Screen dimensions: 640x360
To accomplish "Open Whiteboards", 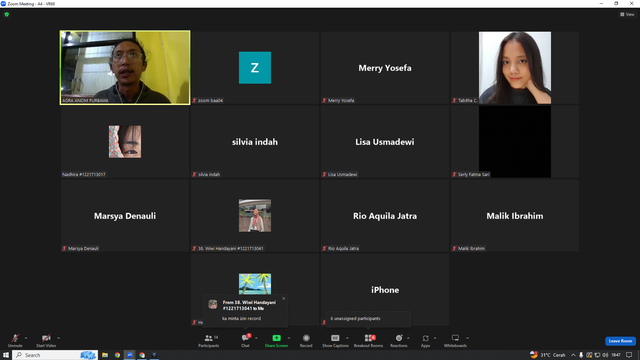I will 455,340.
